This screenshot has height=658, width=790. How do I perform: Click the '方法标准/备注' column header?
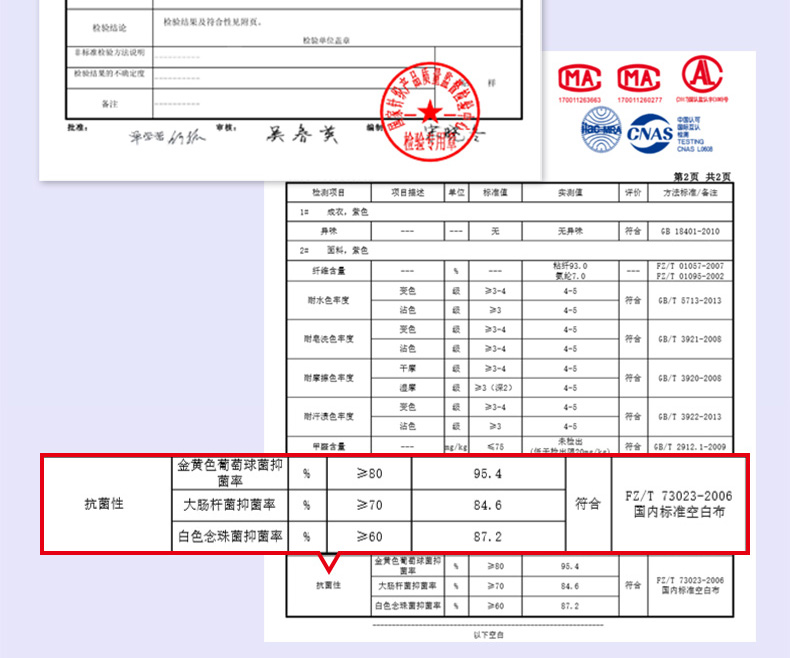[690, 192]
